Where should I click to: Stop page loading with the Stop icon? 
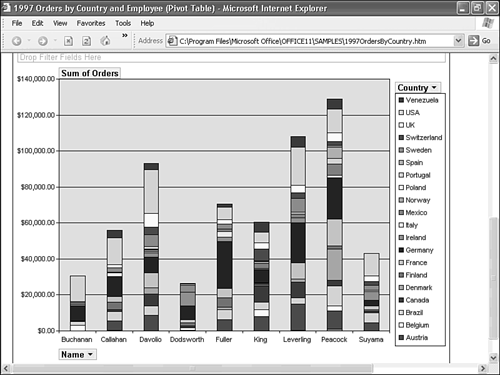click(68, 41)
